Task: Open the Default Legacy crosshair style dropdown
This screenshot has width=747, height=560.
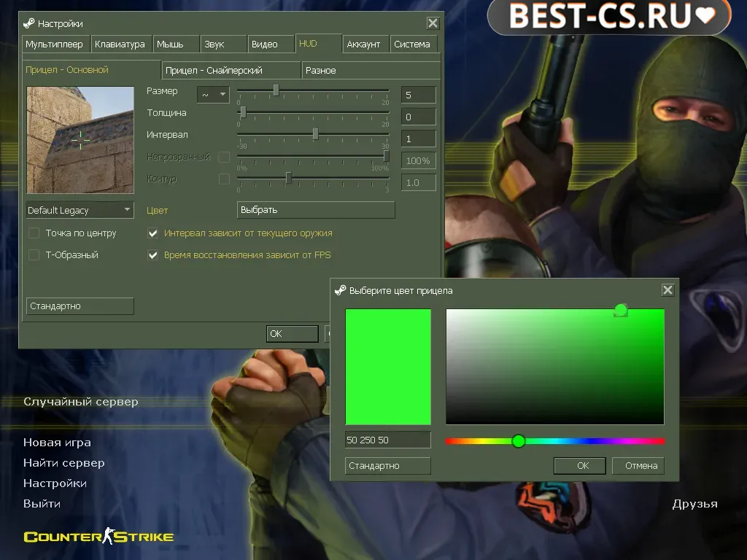Action: coord(80,210)
